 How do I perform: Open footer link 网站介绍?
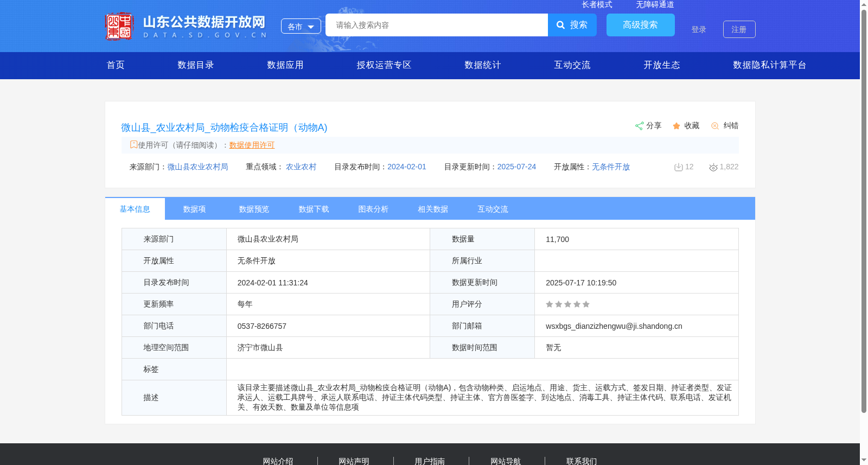pos(278,461)
